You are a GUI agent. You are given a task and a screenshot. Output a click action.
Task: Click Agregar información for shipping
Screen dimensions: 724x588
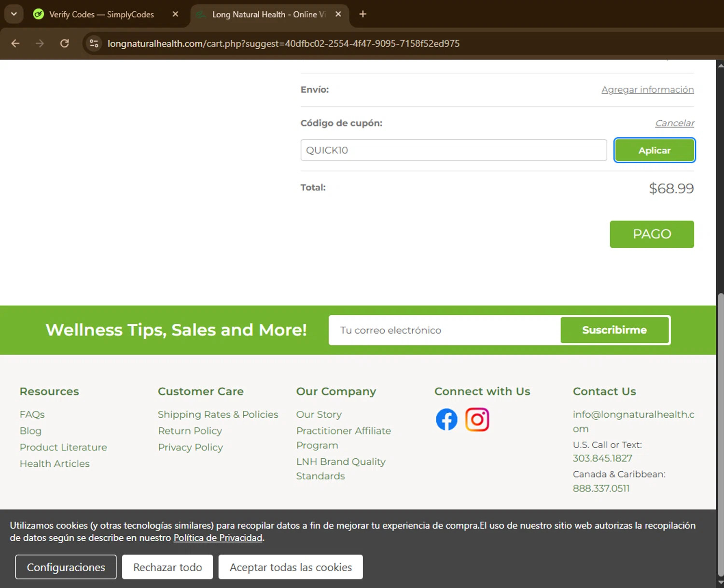pos(647,89)
